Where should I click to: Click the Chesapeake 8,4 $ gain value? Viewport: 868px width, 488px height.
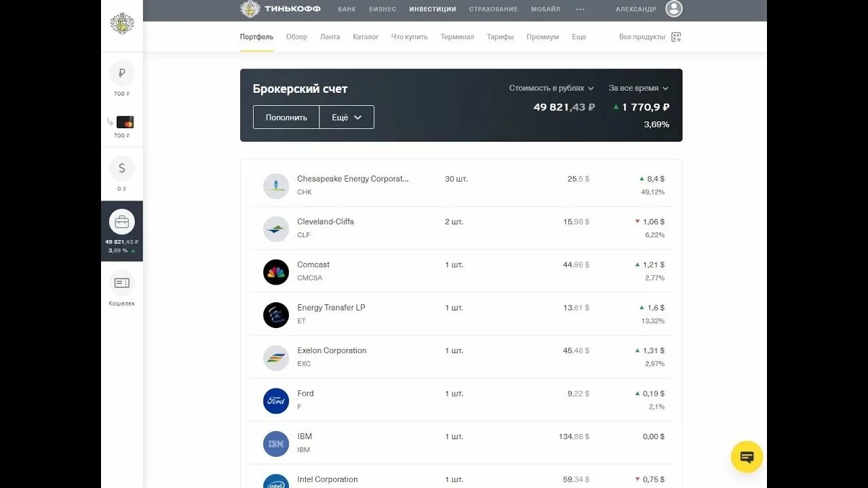656,179
